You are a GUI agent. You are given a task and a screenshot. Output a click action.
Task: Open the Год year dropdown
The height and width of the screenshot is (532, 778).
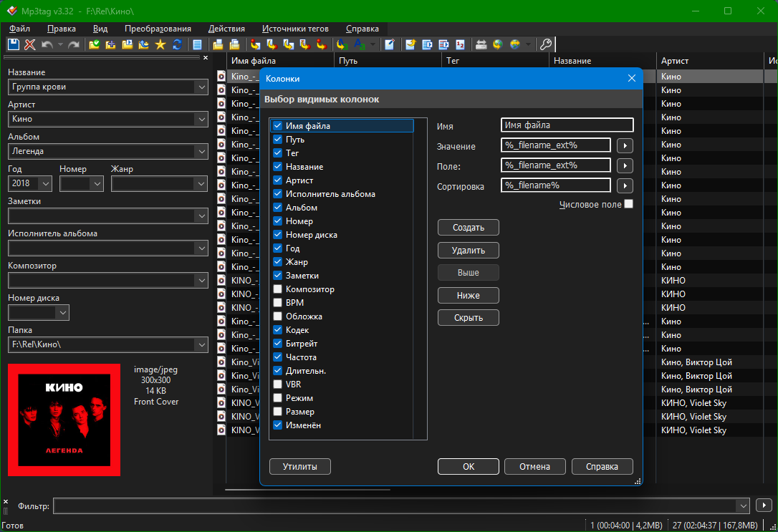point(46,183)
